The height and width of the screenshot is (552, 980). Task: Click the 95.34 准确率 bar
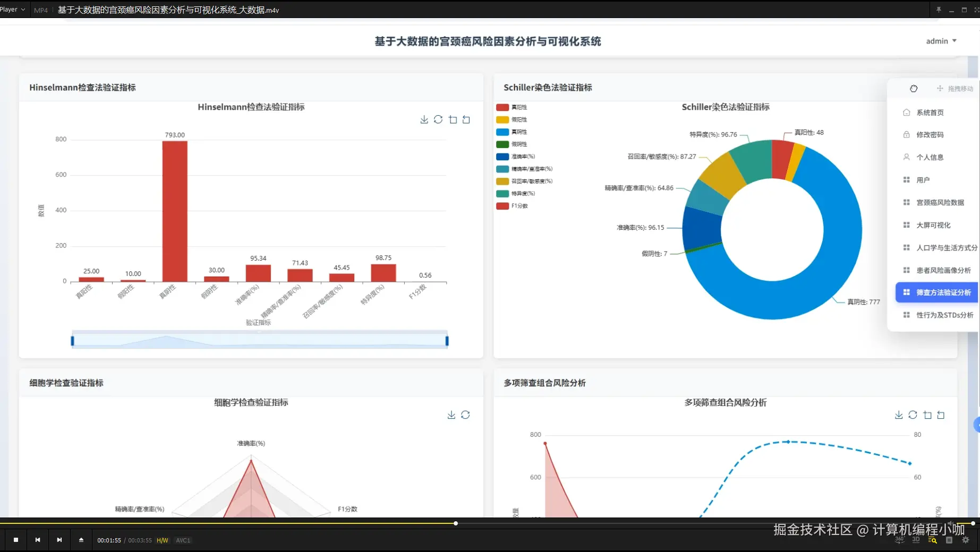point(258,273)
